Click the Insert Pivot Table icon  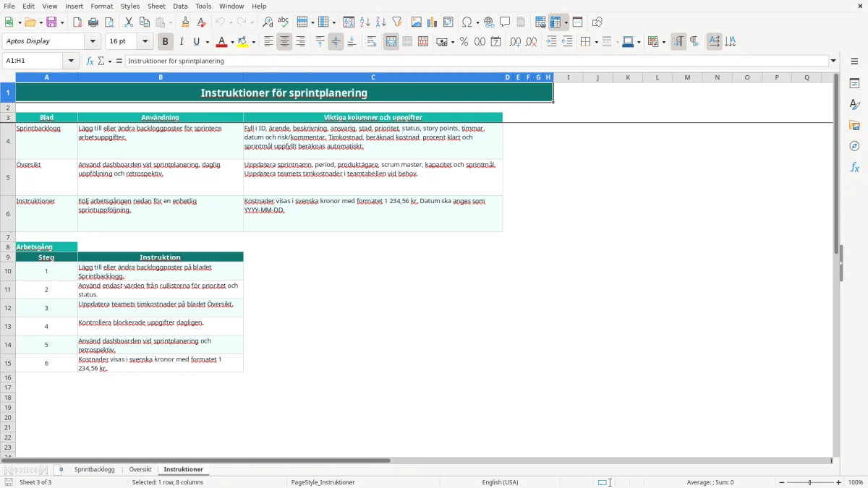pyautogui.click(x=448, y=22)
